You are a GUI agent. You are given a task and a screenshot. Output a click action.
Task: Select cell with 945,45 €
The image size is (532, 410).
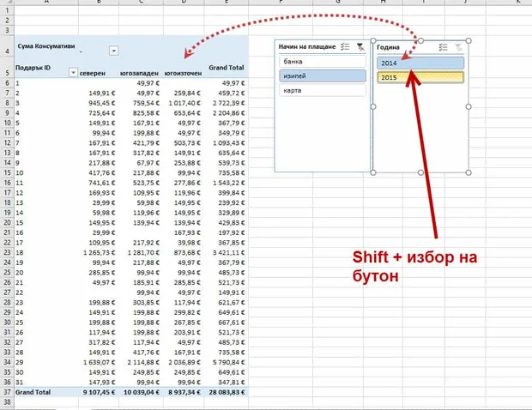pos(99,103)
